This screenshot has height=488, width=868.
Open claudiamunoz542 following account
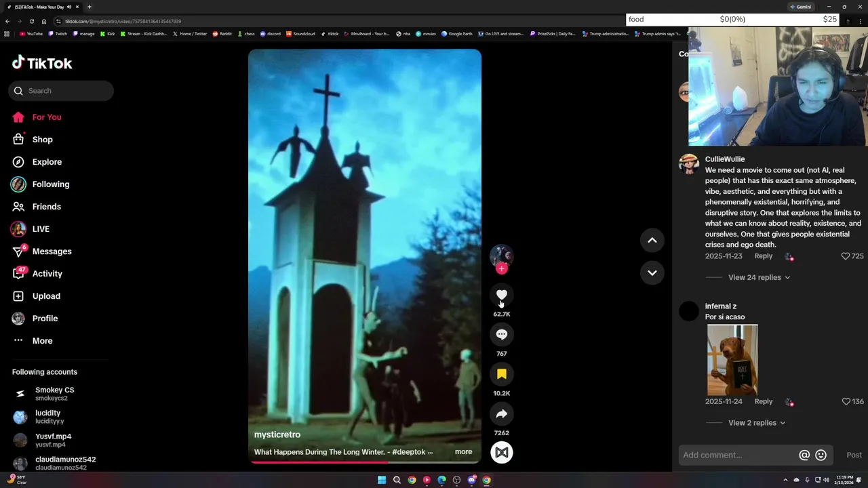(65, 463)
